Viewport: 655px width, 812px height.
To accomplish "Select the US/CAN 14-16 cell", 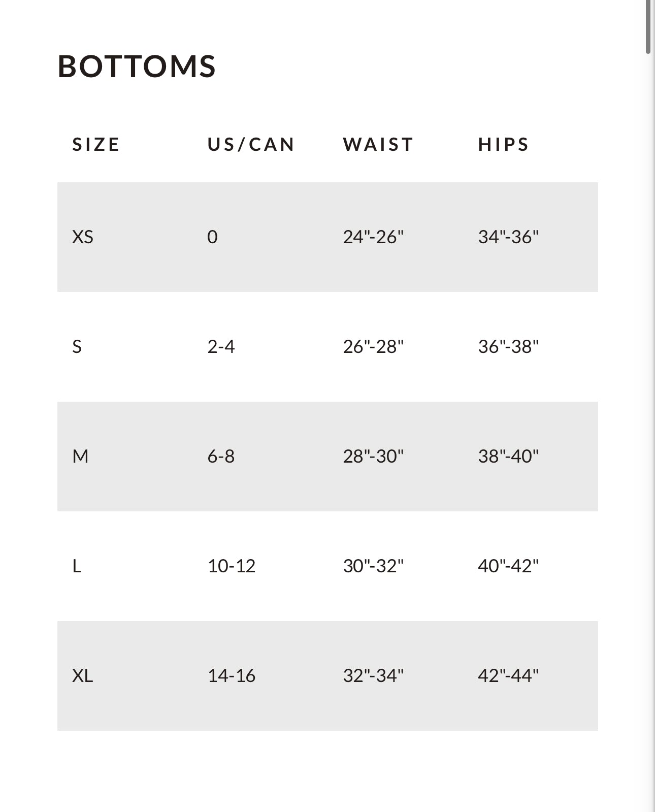I will click(232, 676).
